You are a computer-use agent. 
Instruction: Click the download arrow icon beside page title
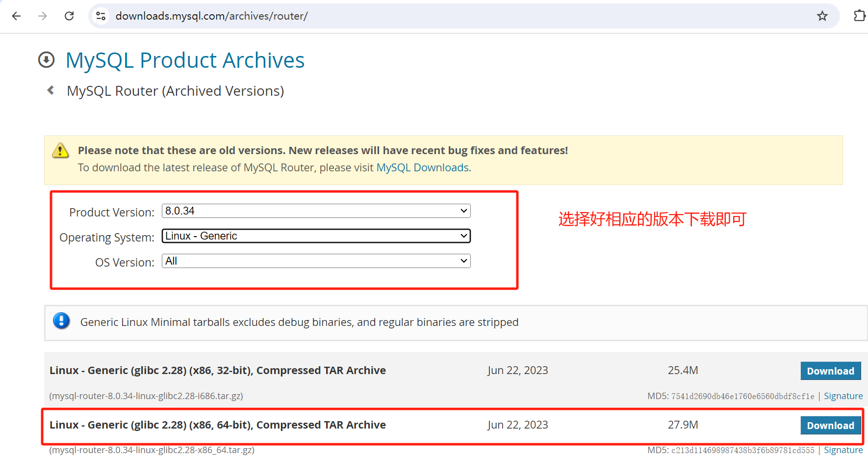click(46, 59)
